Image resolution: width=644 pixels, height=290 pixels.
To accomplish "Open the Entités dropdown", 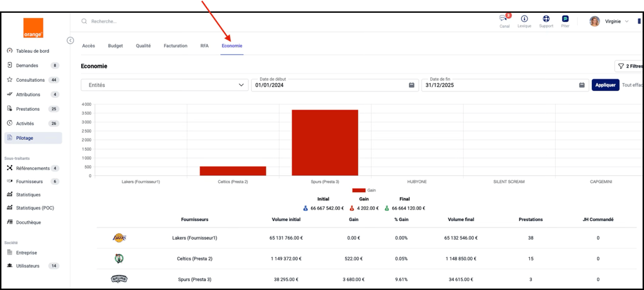I will [165, 85].
